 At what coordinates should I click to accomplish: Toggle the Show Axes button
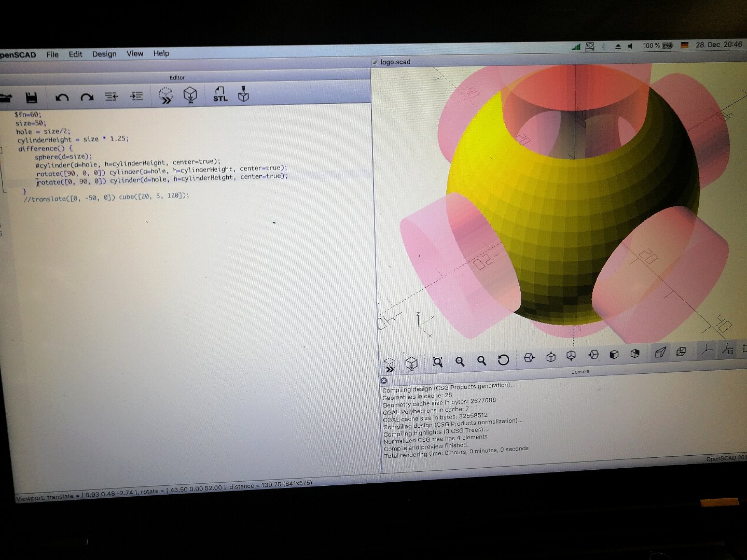coord(707,350)
